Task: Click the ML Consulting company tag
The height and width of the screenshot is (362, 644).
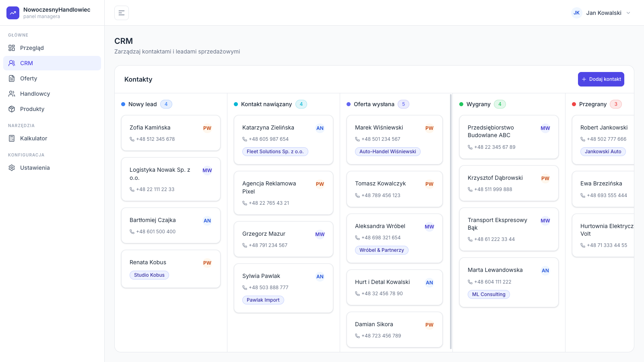Action: 489,294
